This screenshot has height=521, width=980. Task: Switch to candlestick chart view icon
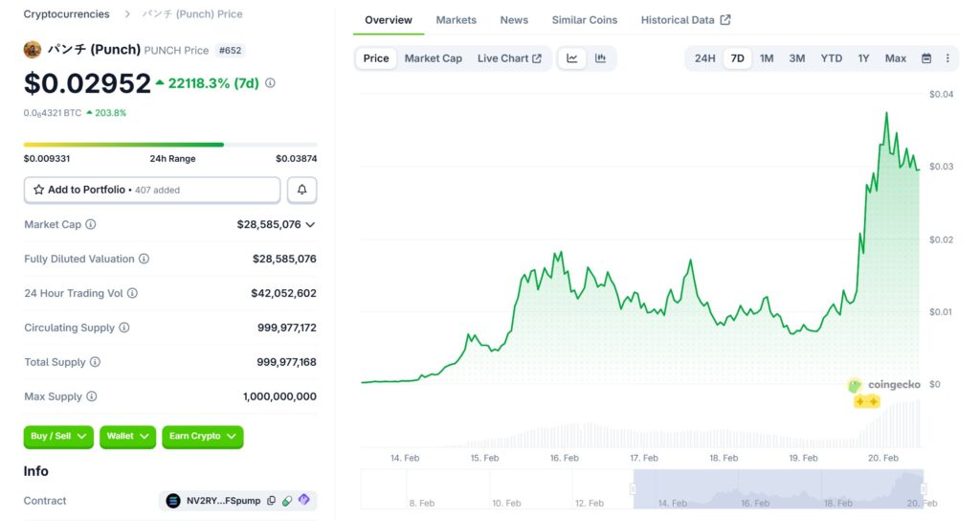pyautogui.click(x=601, y=58)
